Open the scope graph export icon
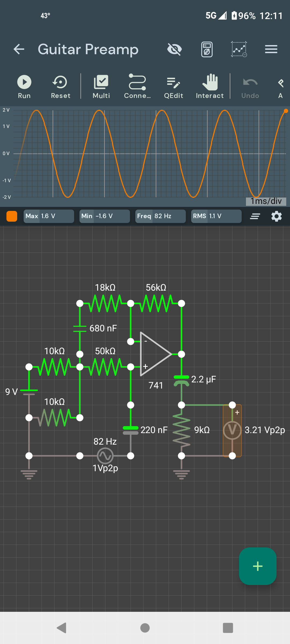Viewport: 290px width, 644px height. [239, 49]
